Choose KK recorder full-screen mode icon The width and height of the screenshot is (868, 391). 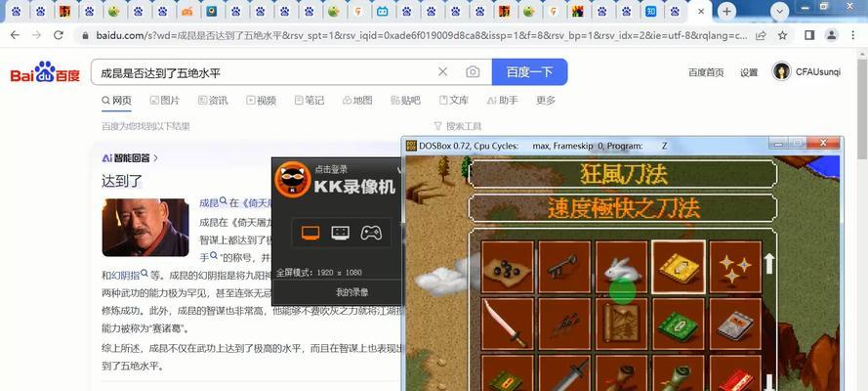click(310, 233)
